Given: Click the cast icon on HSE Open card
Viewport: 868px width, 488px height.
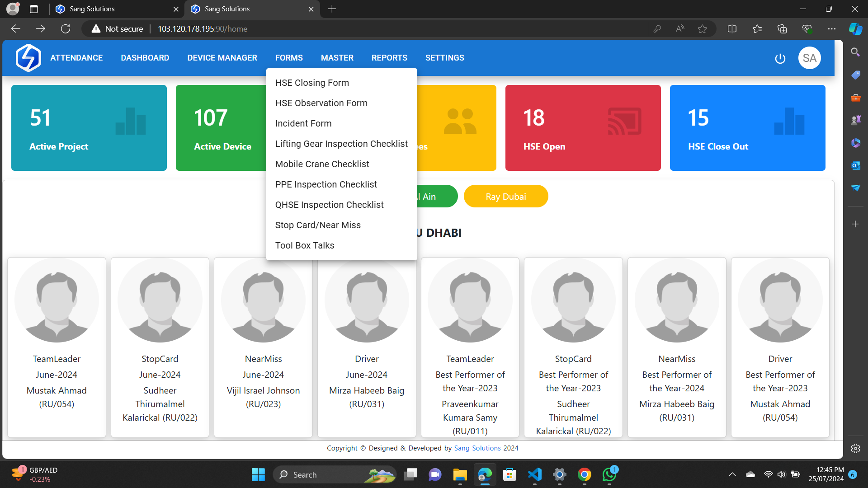Looking at the screenshot, I should 624,121.
